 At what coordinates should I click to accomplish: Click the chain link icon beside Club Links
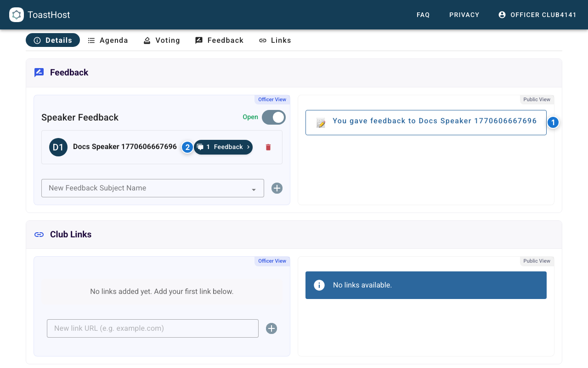pos(39,235)
